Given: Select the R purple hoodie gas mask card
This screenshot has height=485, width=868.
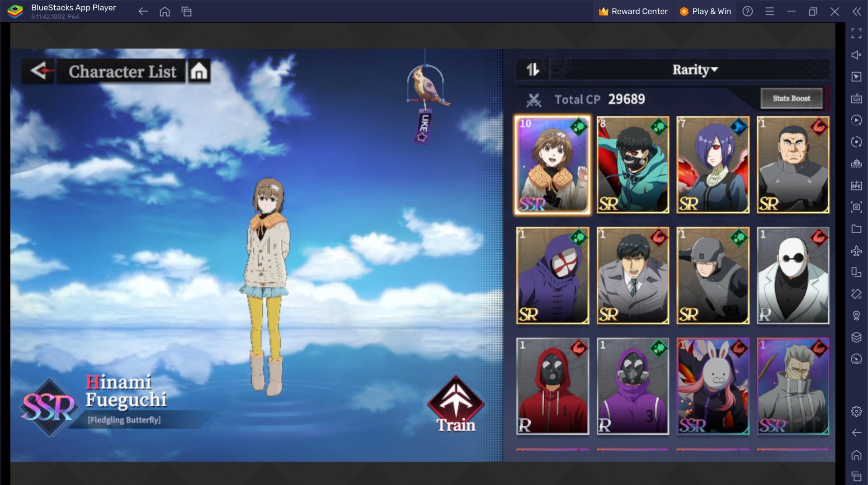Looking at the screenshot, I should click(632, 386).
